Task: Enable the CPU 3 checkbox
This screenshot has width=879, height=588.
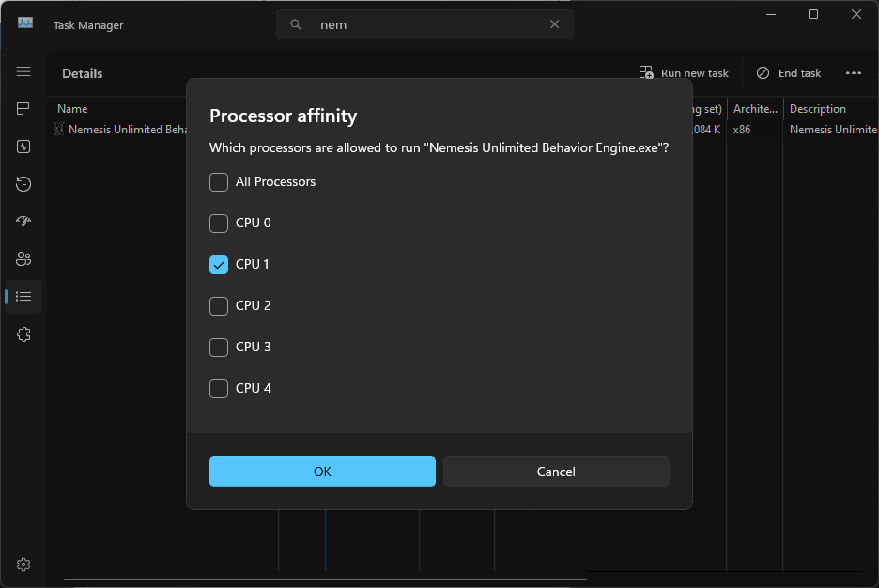Action: tap(219, 348)
